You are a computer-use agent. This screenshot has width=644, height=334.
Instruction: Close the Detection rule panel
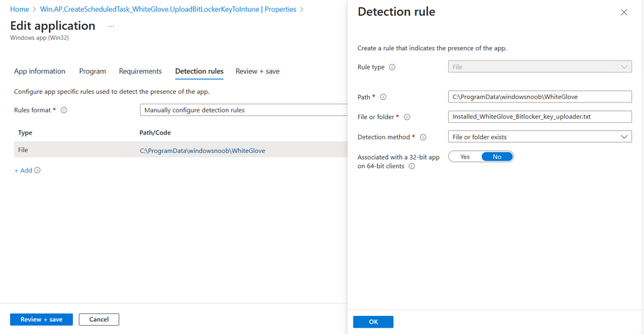(623, 12)
